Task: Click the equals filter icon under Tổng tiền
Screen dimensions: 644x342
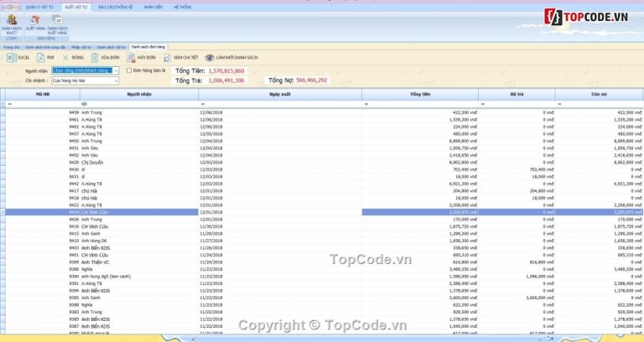Action: (366, 104)
